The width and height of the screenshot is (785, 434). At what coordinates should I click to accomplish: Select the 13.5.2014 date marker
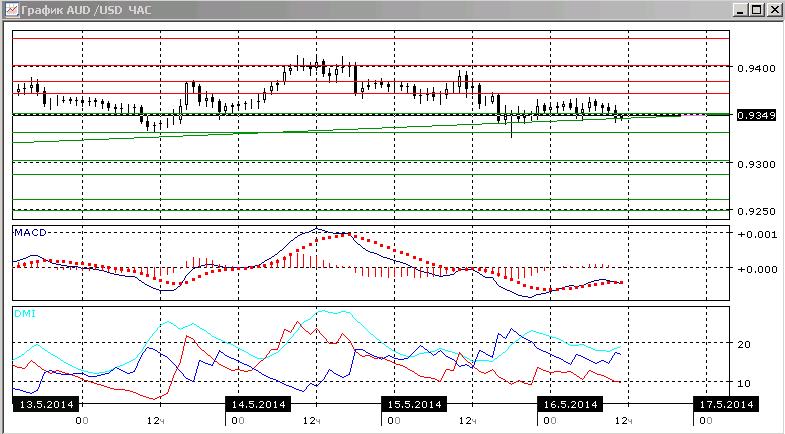click(x=46, y=404)
